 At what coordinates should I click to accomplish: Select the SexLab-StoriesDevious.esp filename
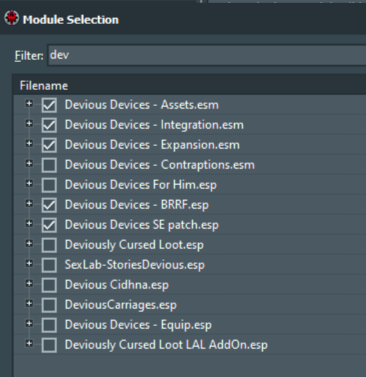(135, 265)
